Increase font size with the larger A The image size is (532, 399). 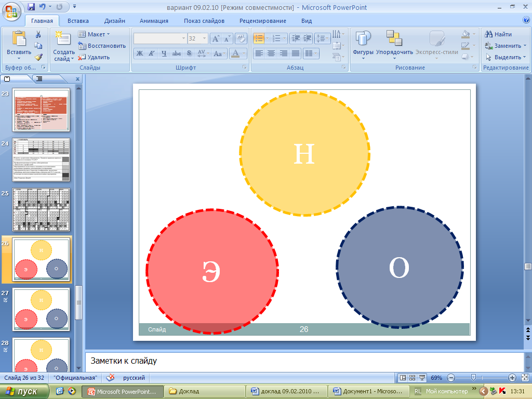[x=216, y=38]
